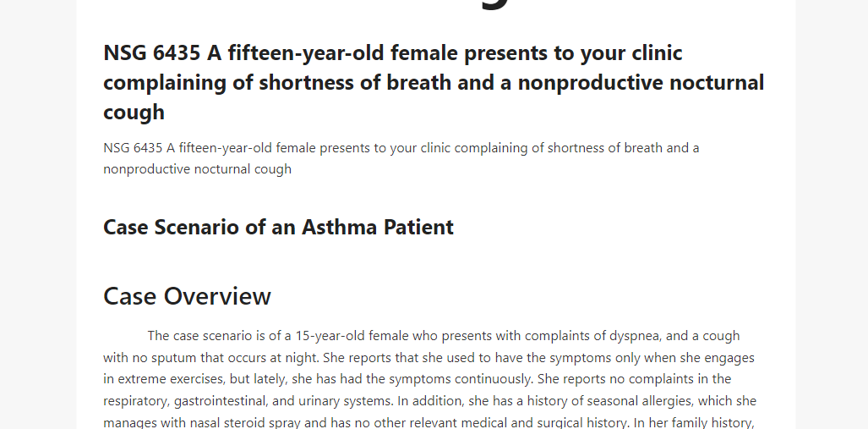Select the "Case Scenario of an Asthma Patient" heading
This screenshot has height=429, width=868.
(278, 228)
